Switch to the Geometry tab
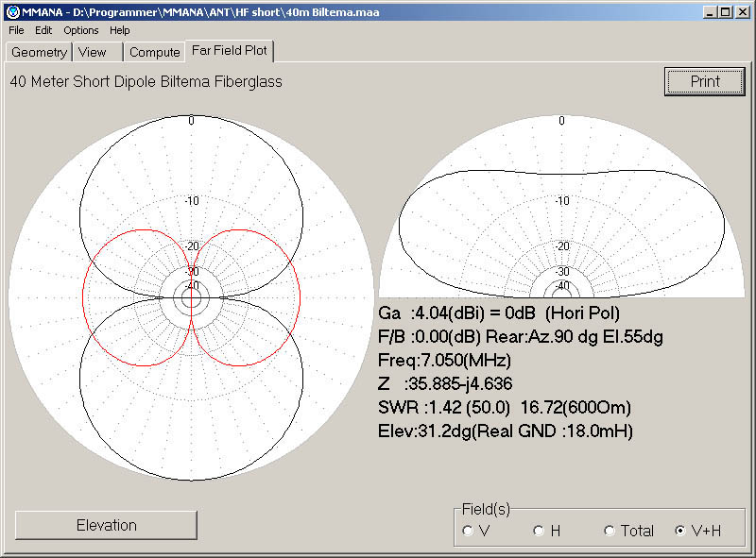Screen dimensions: 756x558 39,52
